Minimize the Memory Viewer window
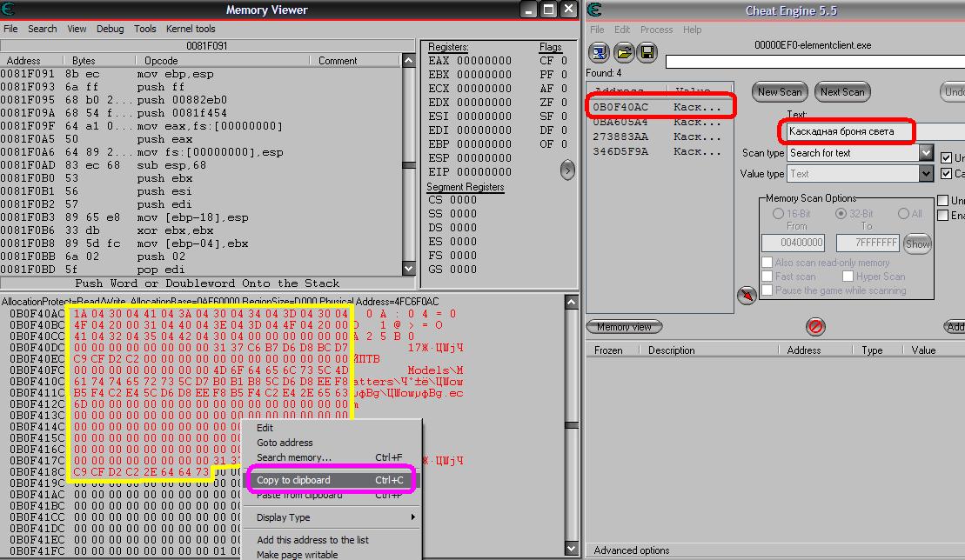 point(529,10)
